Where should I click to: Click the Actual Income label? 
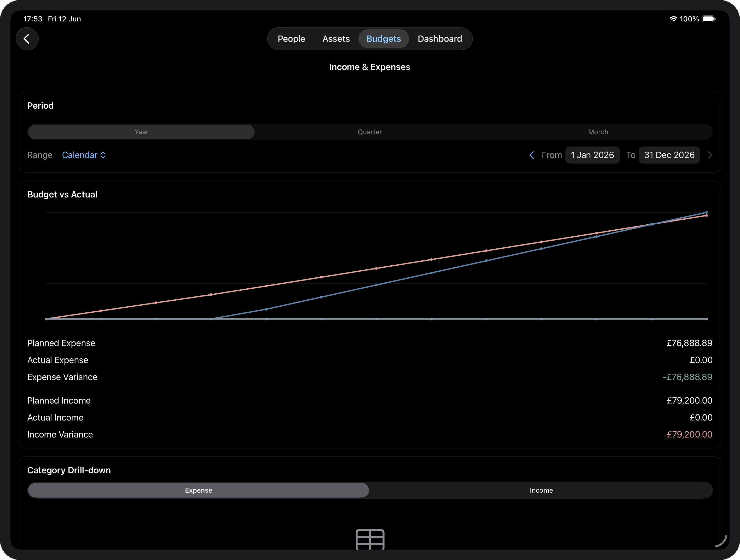pos(56,418)
